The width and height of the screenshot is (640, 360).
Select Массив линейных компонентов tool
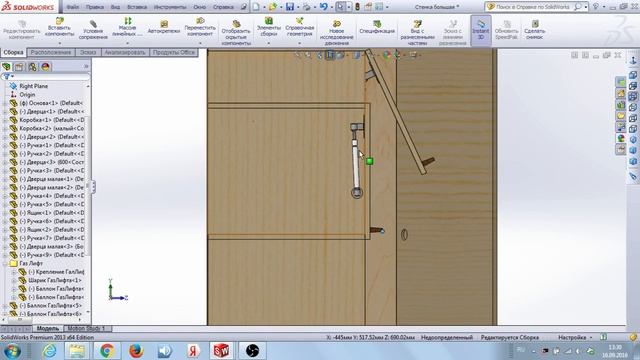(127, 27)
